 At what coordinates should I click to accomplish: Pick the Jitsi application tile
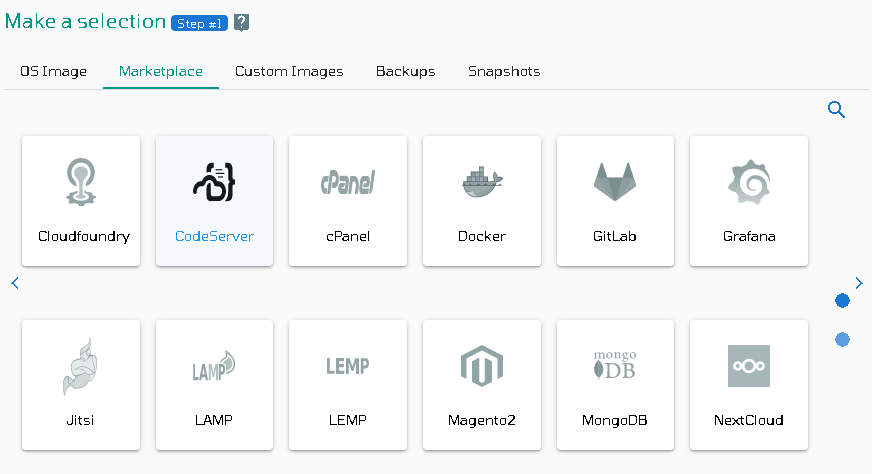point(81,385)
